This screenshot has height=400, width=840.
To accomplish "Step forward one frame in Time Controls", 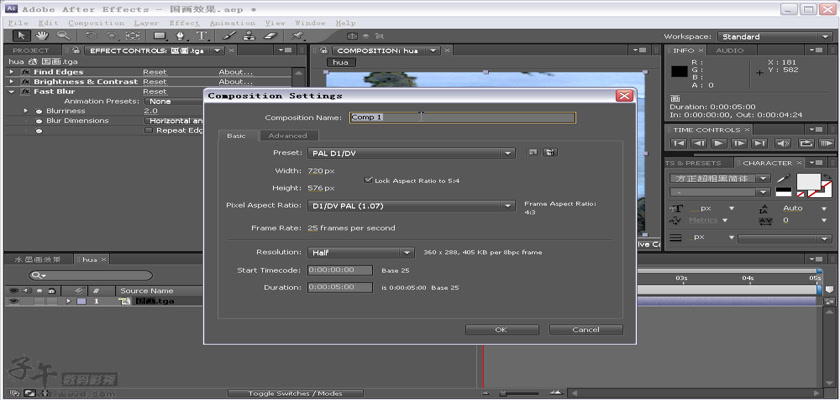I will pyautogui.click(x=739, y=143).
